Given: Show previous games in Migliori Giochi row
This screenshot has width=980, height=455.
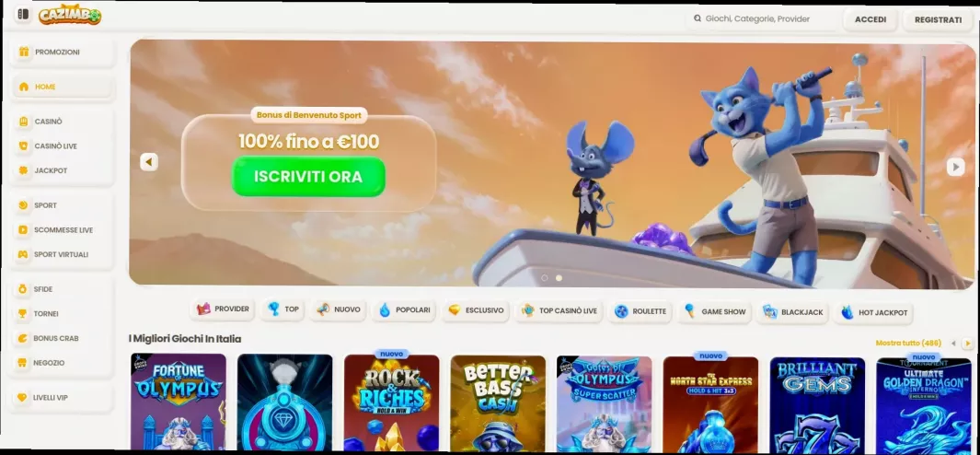Looking at the screenshot, I should click(x=953, y=343).
